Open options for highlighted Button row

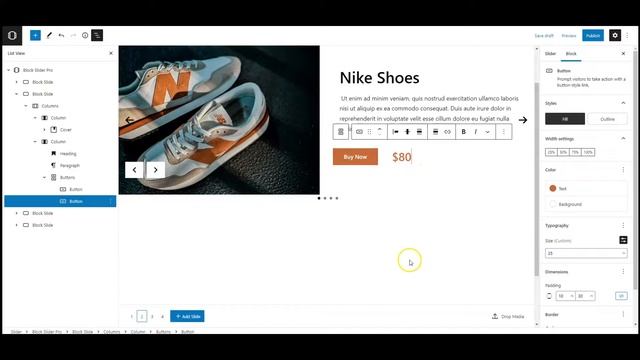(111, 201)
